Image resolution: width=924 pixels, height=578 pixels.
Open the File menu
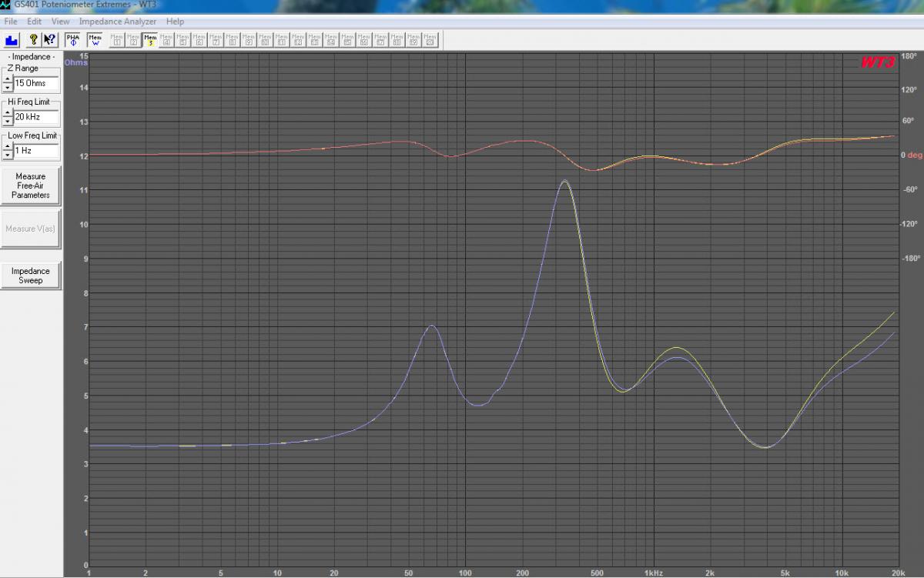(11, 22)
